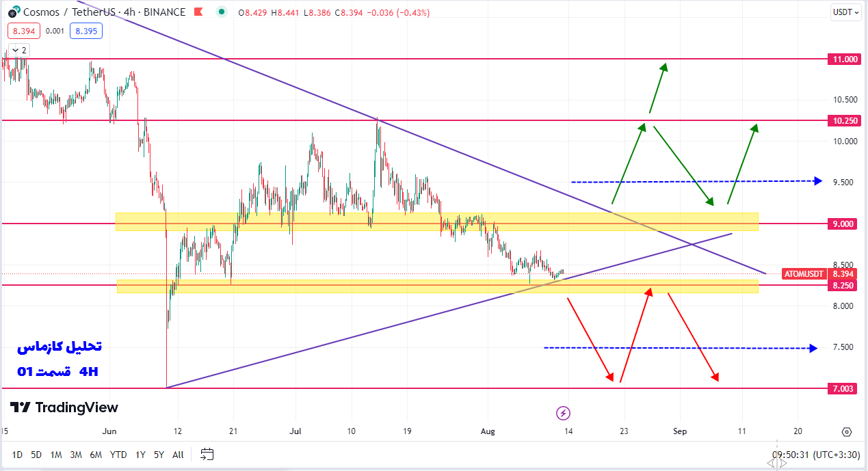The width and height of the screenshot is (868, 471).
Task: Click the red sell price 8.394 button
Action: tap(24, 31)
